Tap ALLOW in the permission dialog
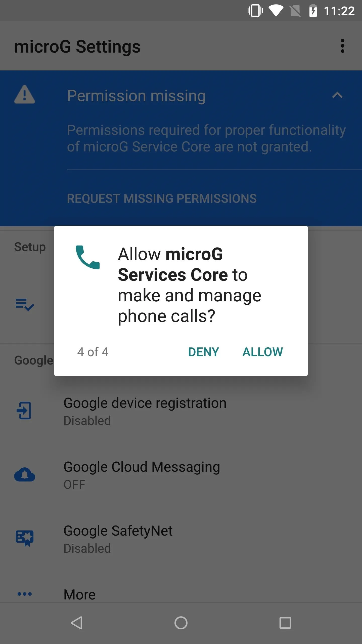362x644 pixels. tap(262, 352)
